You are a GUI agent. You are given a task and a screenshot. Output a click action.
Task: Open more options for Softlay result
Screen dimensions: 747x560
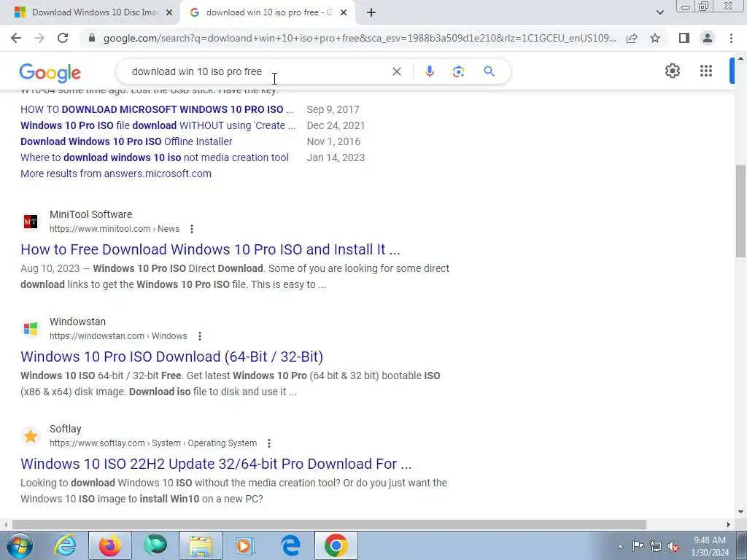(269, 443)
